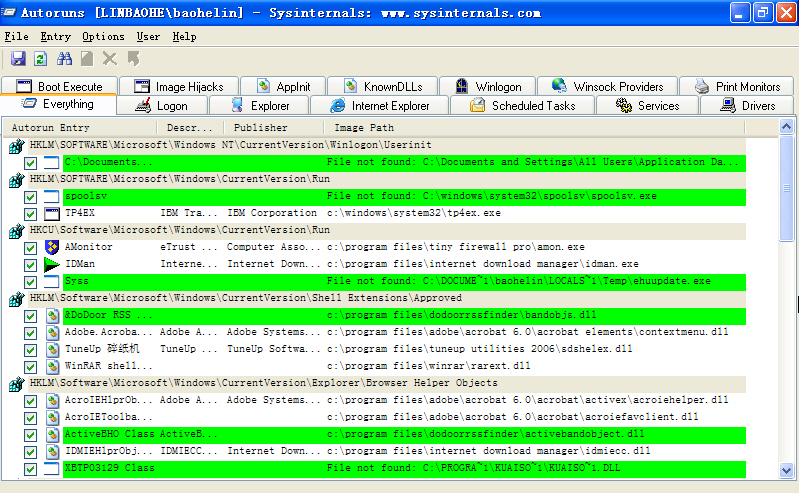Switch to the Services tab
This screenshot has height=493, width=799.
tap(647, 106)
